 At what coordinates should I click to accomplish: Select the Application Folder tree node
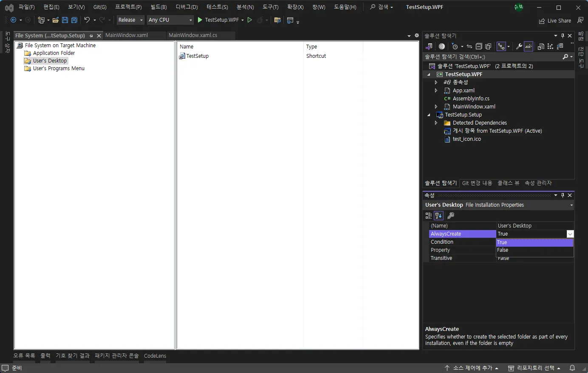pos(54,53)
